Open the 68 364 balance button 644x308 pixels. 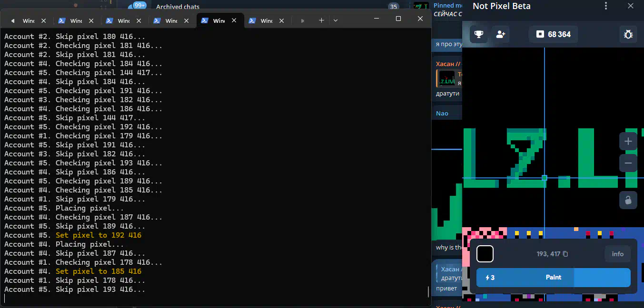pos(553,34)
